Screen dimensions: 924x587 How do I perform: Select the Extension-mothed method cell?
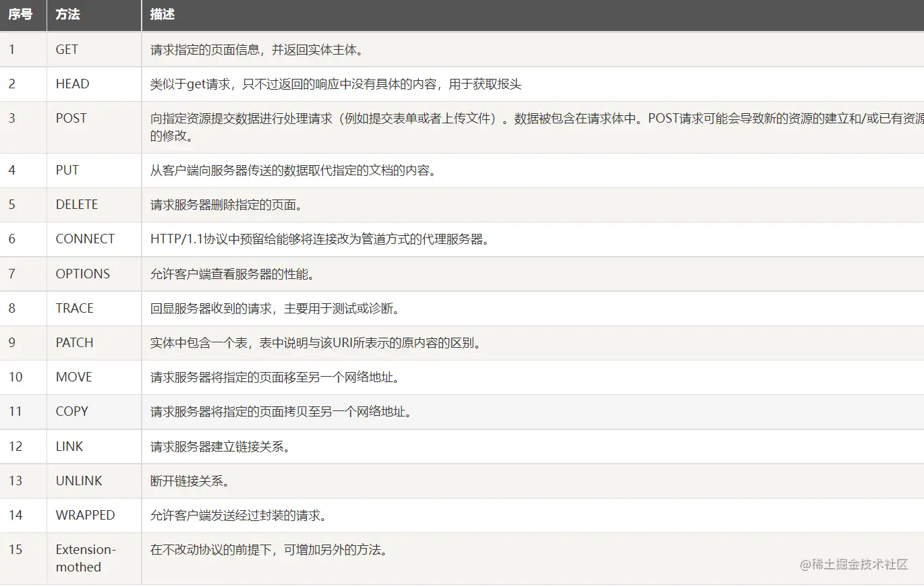coord(94,558)
